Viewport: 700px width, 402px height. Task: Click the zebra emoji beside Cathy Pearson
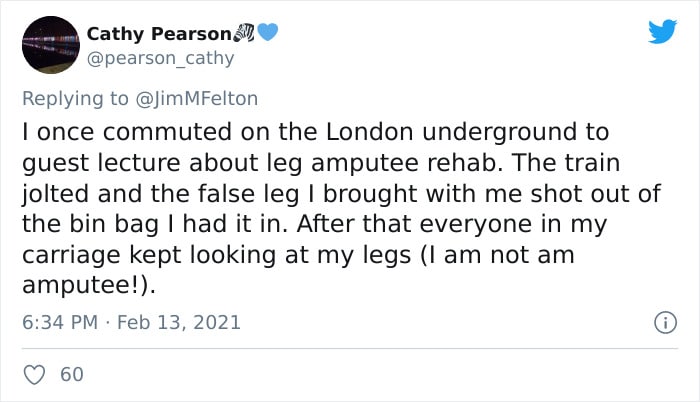244,33
